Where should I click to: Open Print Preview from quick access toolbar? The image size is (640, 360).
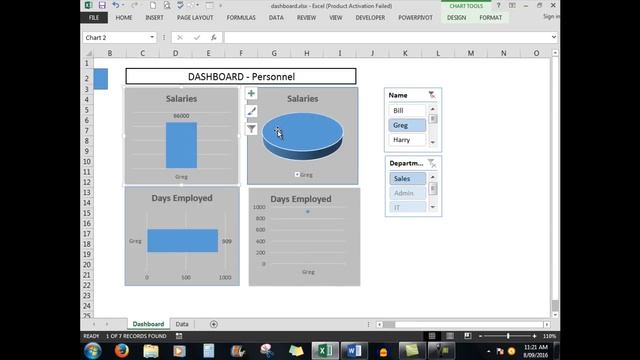tap(167, 5)
